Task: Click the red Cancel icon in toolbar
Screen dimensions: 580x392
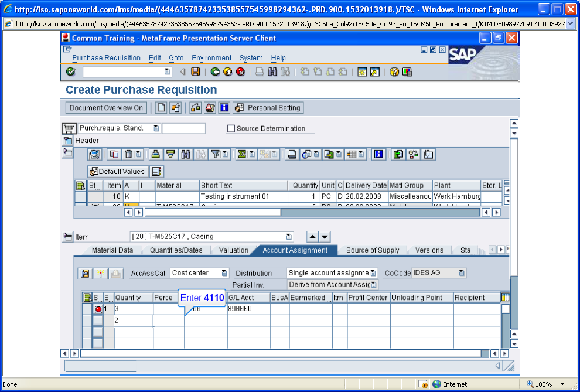Action: 240,71
